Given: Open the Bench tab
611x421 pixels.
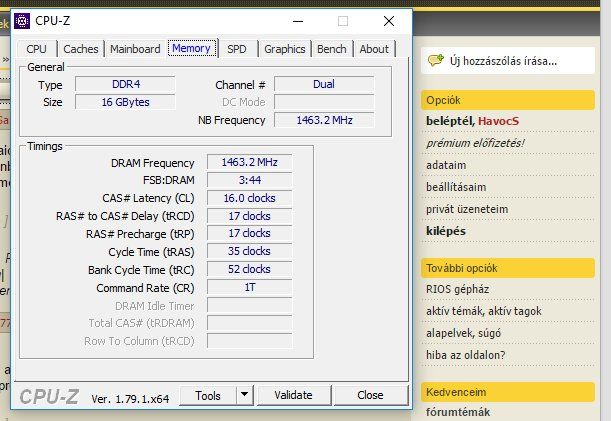Looking at the screenshot, I should pos(332,49).
